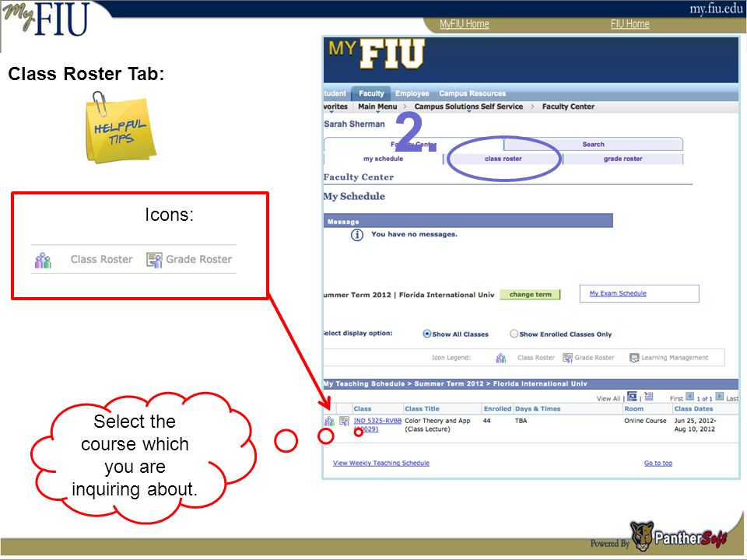Click the MY FIU banner logo
Image resolution: width=747 pixels, height=560 pixels.
[377, 54]
